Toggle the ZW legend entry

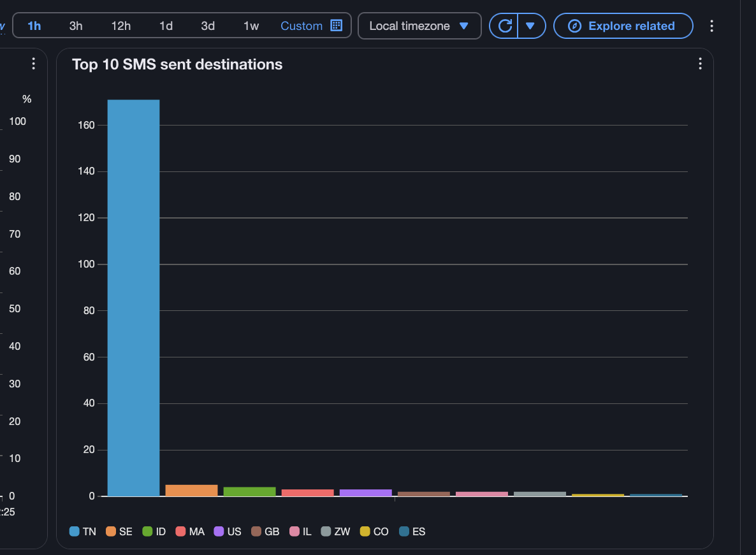[335, 531]
